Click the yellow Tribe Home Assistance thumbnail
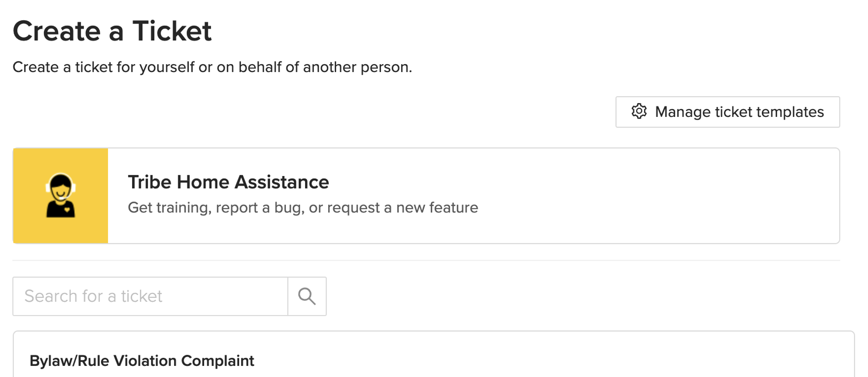The height and width of the screenshot is (377, 868). click(x=60, y=196)
